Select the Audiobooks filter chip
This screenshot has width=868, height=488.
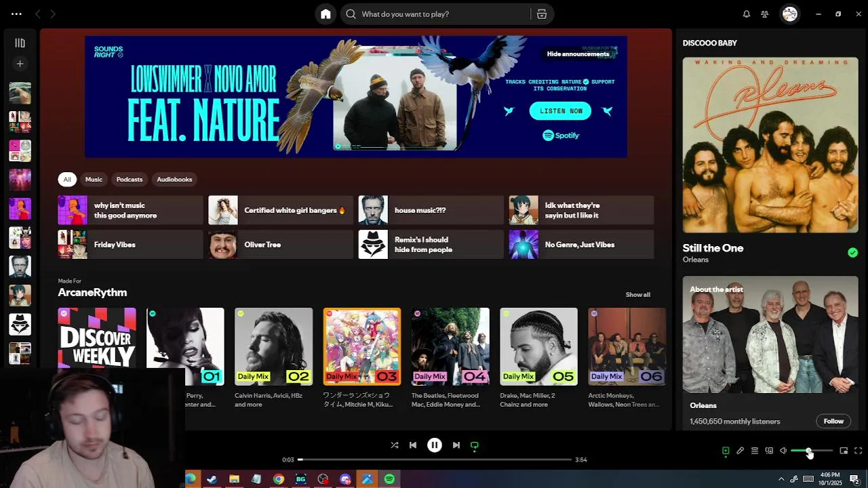click(174, 180)
